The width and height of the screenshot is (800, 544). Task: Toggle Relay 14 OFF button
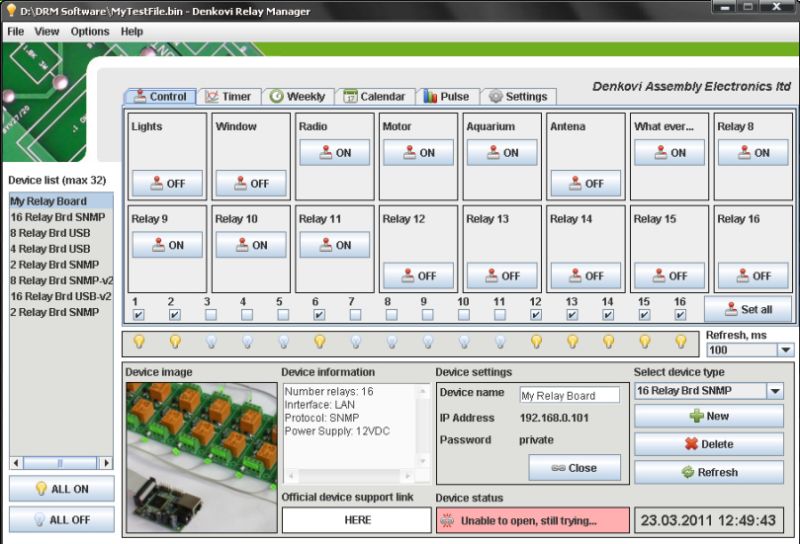click(586, 276)
